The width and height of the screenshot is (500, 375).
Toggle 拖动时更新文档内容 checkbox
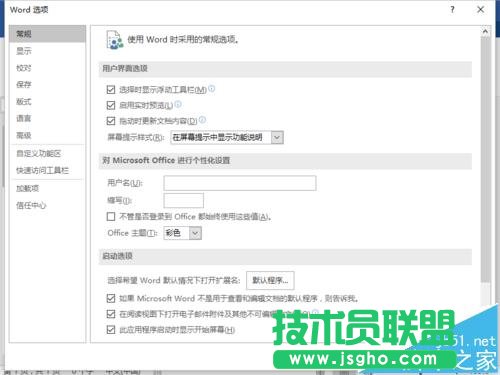(x=111, y=121)
